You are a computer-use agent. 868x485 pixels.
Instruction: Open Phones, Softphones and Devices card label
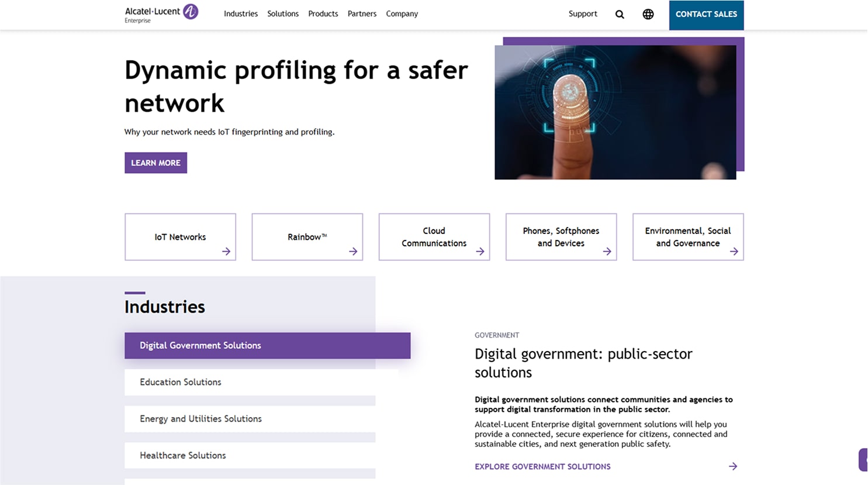561,237
